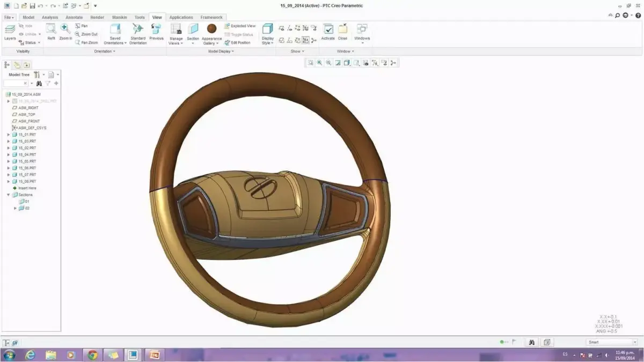Viewport: 644px width, 362px height.
Task: Click the status bar binoculars search icon
Action: click(531, 342)
